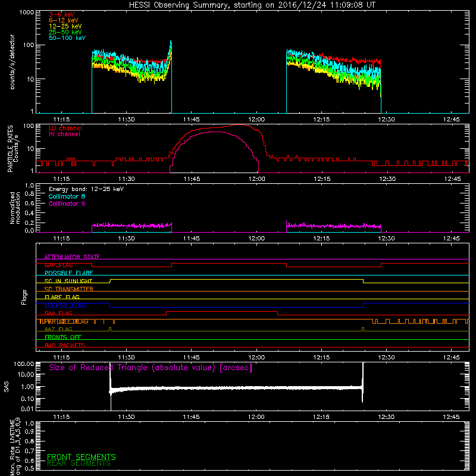The height and width of the screenshot is (476, 476).
Task: Click the 0.9 tick value on the livetime axis
Action: 29,431
